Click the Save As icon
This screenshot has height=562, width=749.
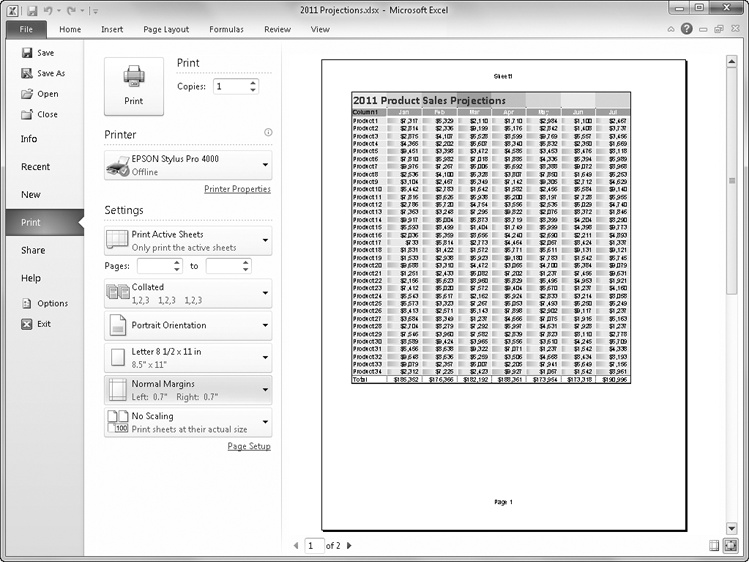coord(27,73)
